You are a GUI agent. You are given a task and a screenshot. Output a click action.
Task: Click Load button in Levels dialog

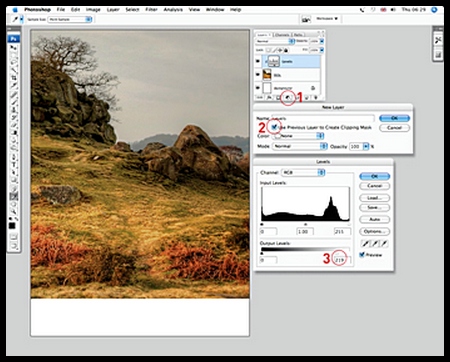pos(374,198)
